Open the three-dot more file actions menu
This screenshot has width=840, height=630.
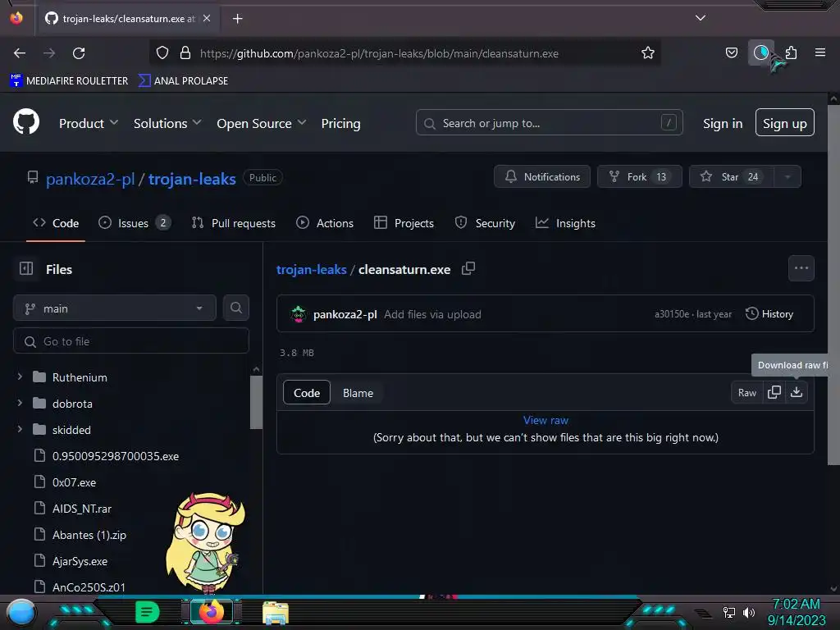point(801,268)
